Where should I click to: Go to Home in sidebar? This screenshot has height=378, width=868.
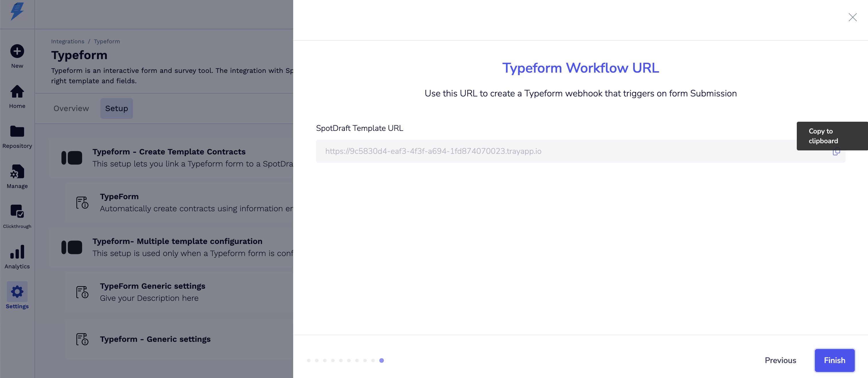17,92
